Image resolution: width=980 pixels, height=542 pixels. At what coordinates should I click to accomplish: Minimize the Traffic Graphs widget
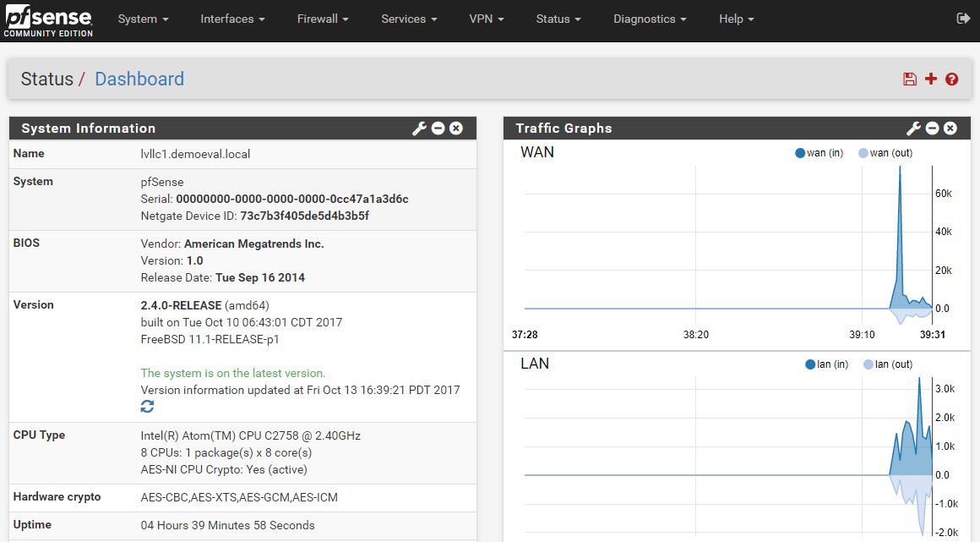coord(932,129)
